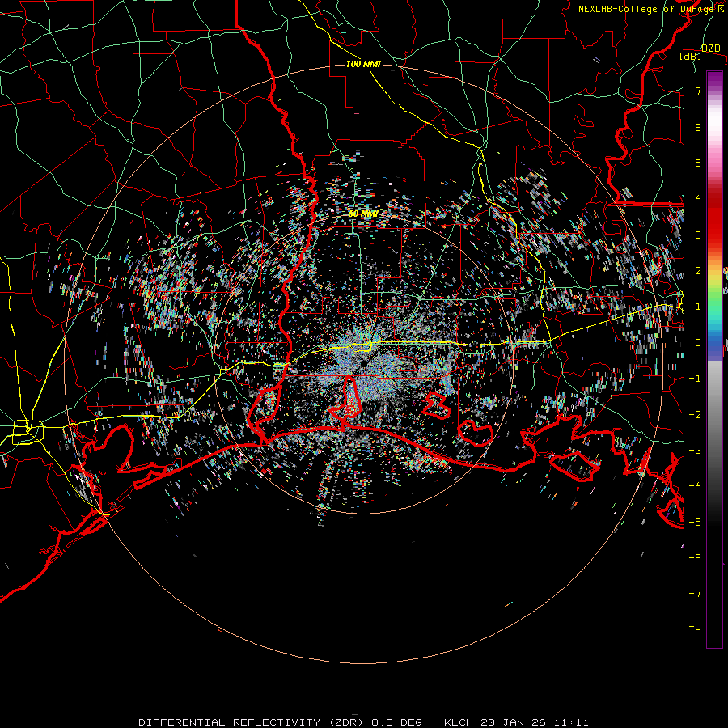Click the TH threshold label on scale
The height and width of the screenshot is (728, 728).
(695, 630)
